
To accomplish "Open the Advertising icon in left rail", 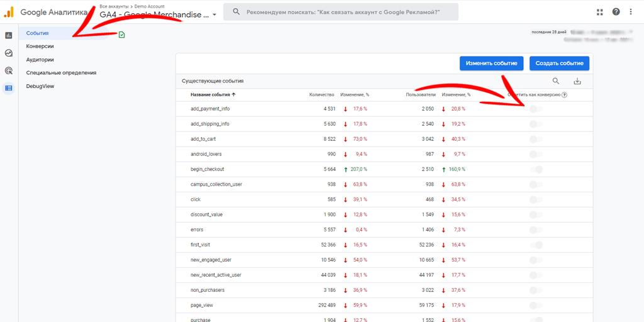I will point(9,70).
